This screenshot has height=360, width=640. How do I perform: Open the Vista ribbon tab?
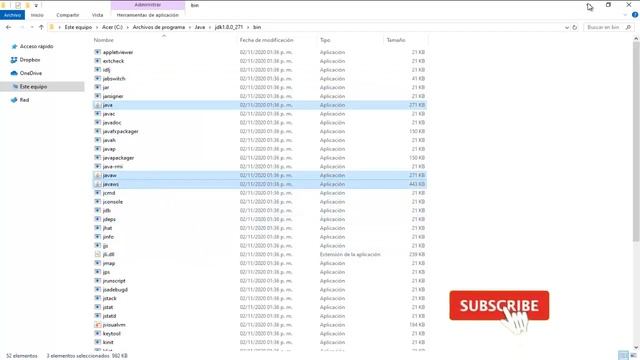click(x=98, y=15)
